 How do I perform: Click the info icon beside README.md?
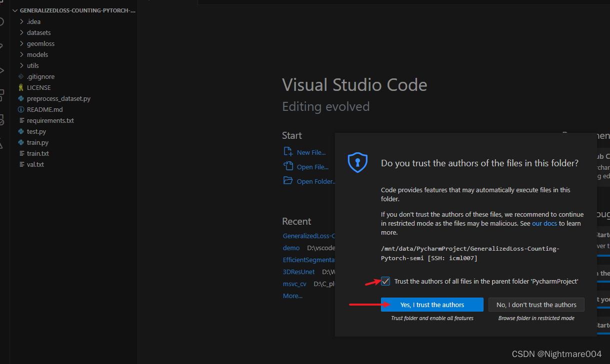point(21,110)
